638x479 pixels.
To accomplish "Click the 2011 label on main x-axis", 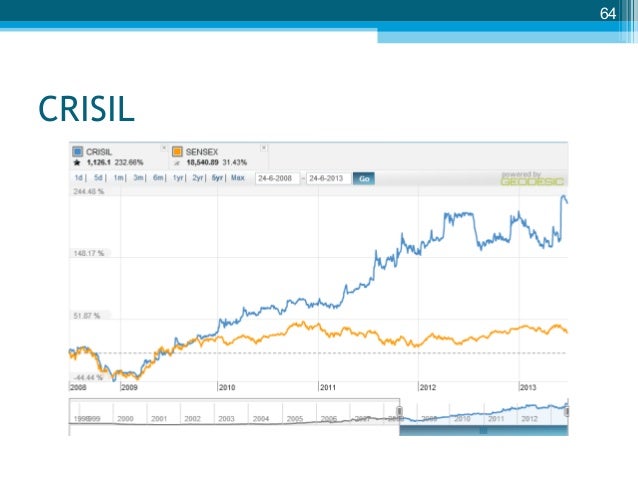I will click(x=328, y=387).
